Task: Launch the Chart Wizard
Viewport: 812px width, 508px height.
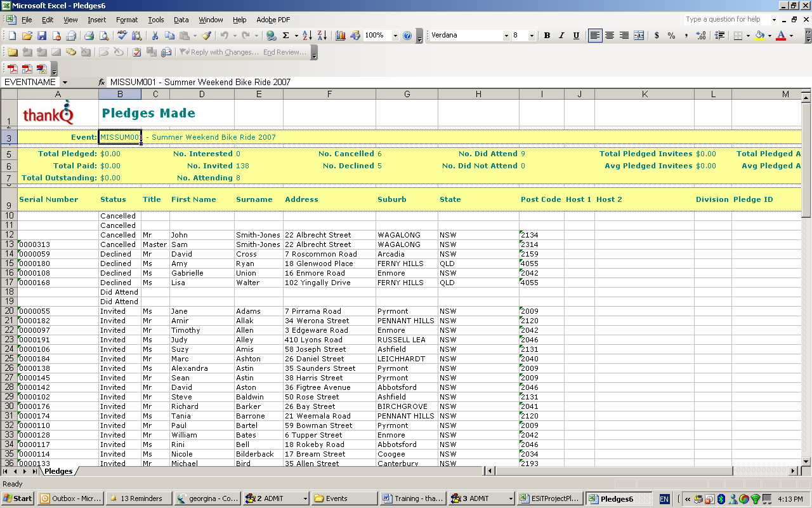Action: pos(341,36)
